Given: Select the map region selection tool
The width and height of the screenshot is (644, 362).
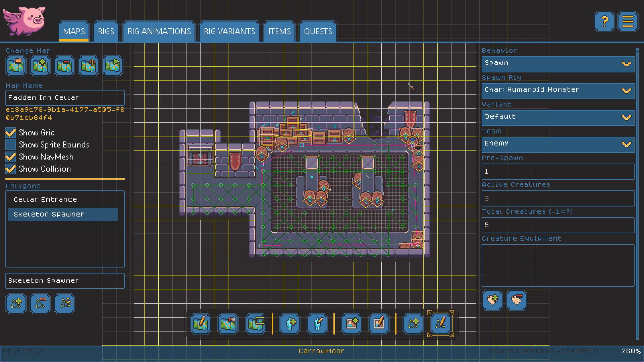Looking at the screenshot, I should coord(256,324).
